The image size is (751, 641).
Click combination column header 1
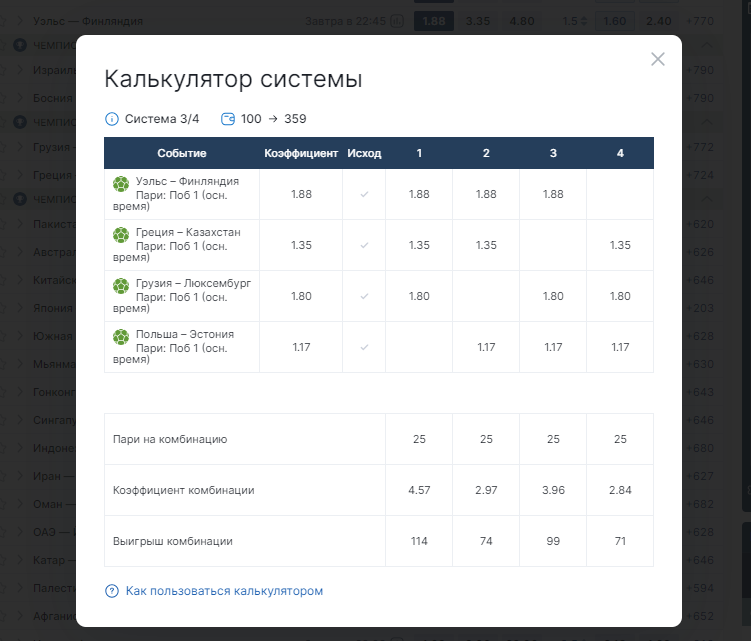click(x=419, y=153)
